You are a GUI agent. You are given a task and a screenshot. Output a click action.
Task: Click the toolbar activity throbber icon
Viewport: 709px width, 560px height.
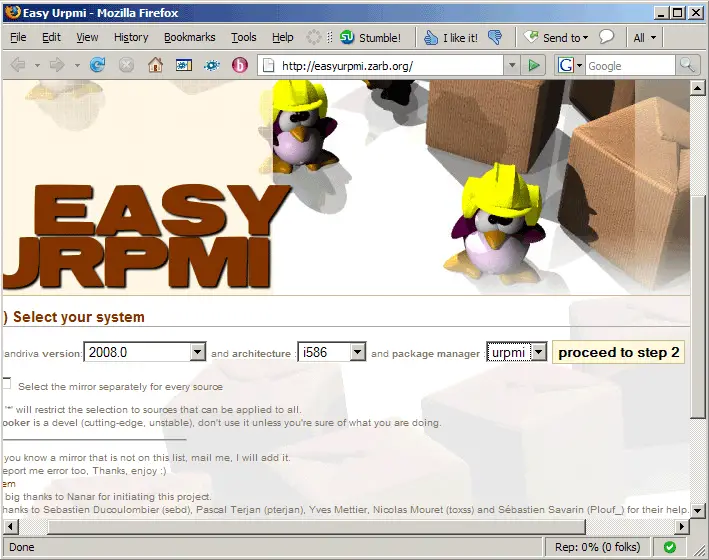click(313, 37)
